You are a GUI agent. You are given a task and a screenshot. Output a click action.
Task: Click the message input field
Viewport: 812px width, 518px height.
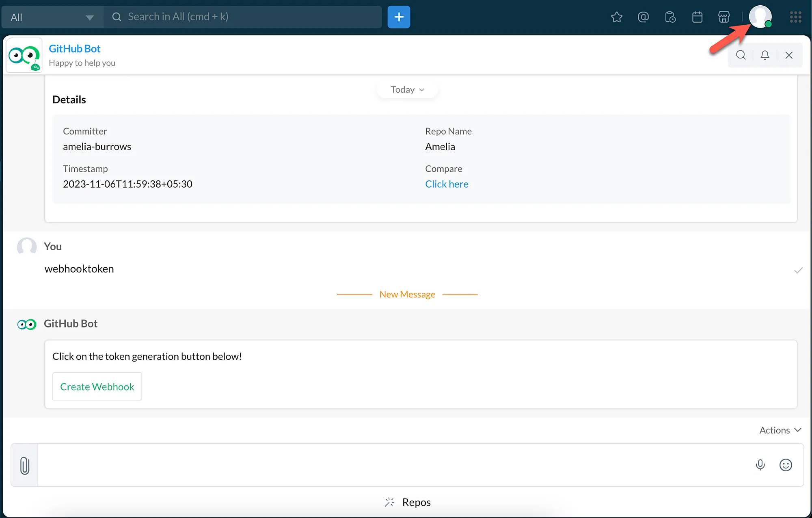(394, 465)
